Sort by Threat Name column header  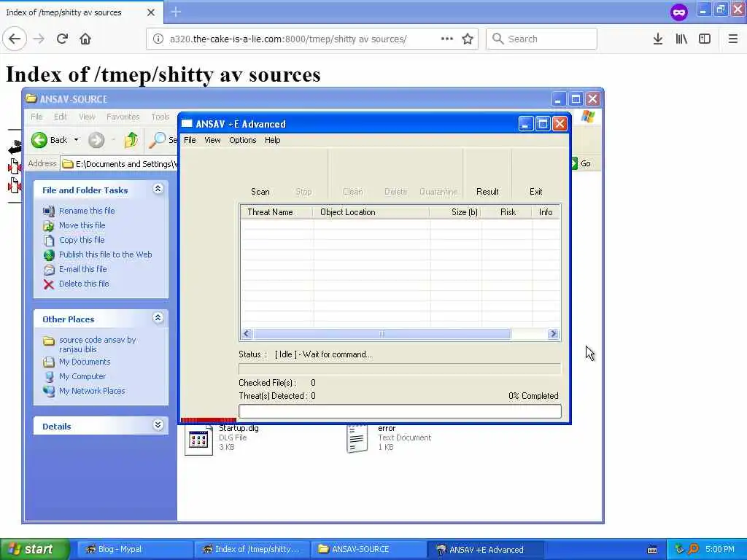point(276,212)
